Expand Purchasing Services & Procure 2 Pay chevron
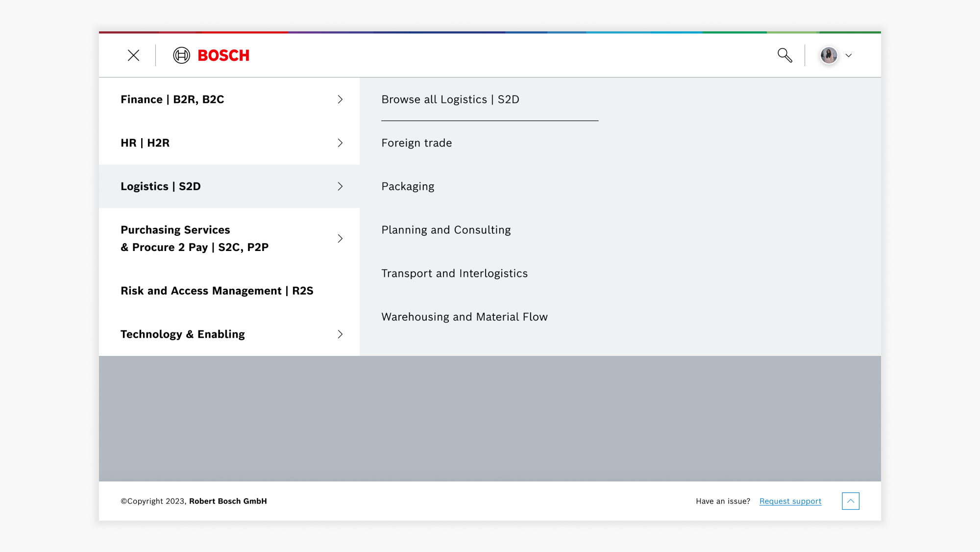This screenshot has height=552, width=980. pyautogui.click(x=340, y=239)
